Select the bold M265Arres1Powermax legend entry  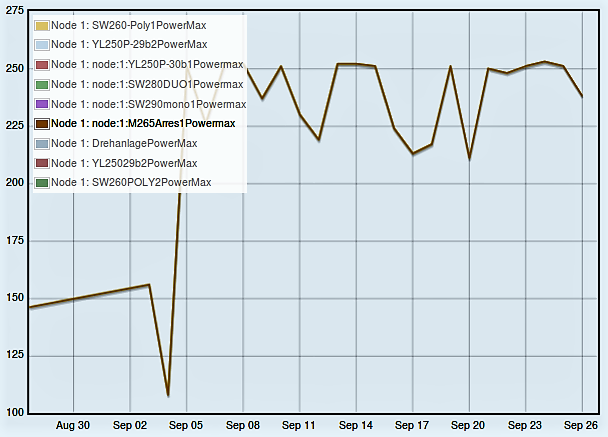click(143, 124)
